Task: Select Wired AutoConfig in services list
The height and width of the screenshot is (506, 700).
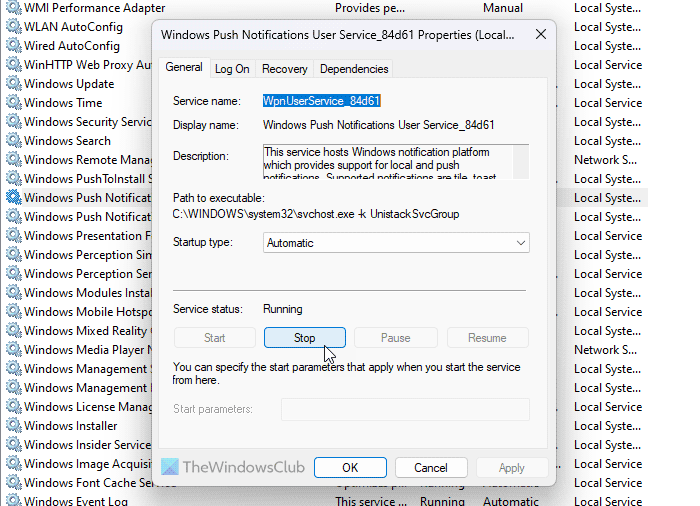Action: [x=72, y=46]
